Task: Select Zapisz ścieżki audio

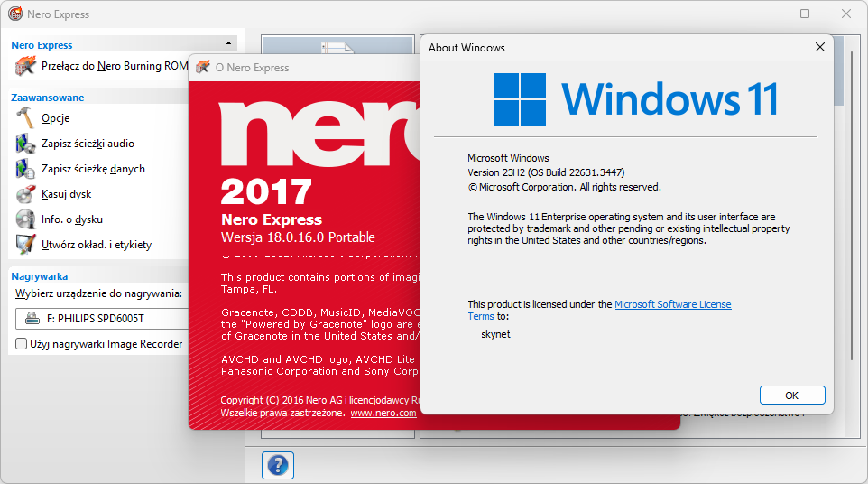Action: (88, 144)
